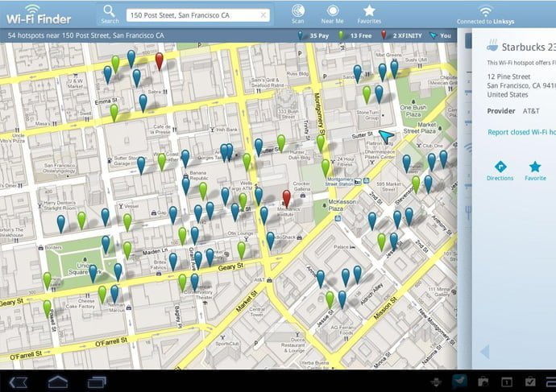This screenshot has width=556, height=392.
Task: Tap the blue You location arrow on map
Action: click(x=388, y=134)
